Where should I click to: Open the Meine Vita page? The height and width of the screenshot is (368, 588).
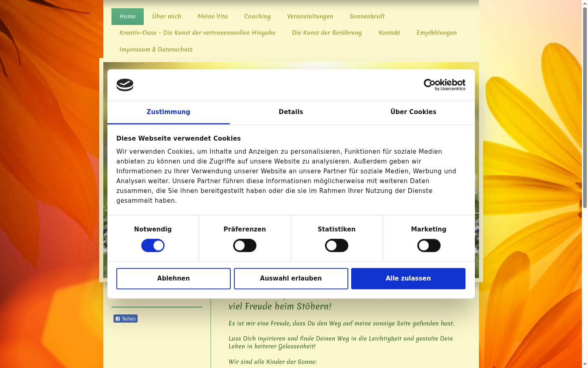213,16
